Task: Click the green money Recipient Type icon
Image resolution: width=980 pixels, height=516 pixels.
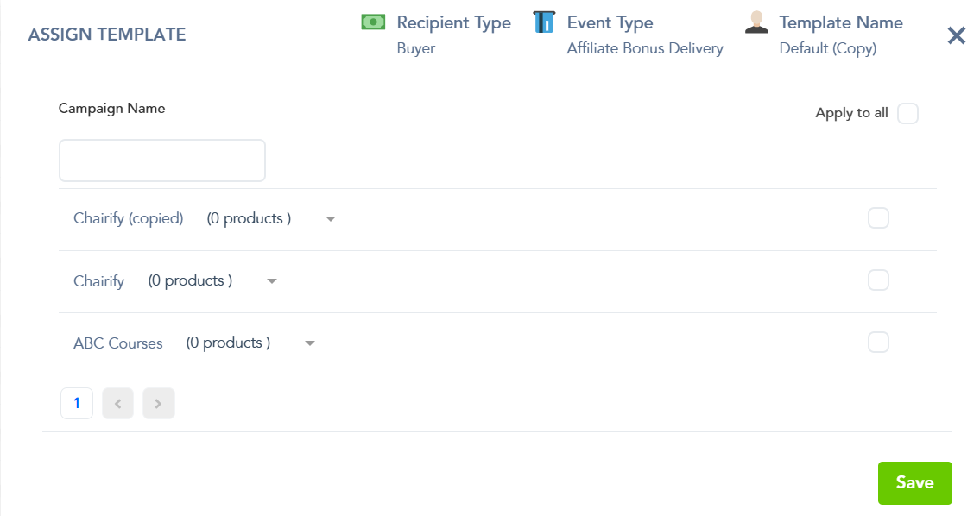Action: pos(373,22)
